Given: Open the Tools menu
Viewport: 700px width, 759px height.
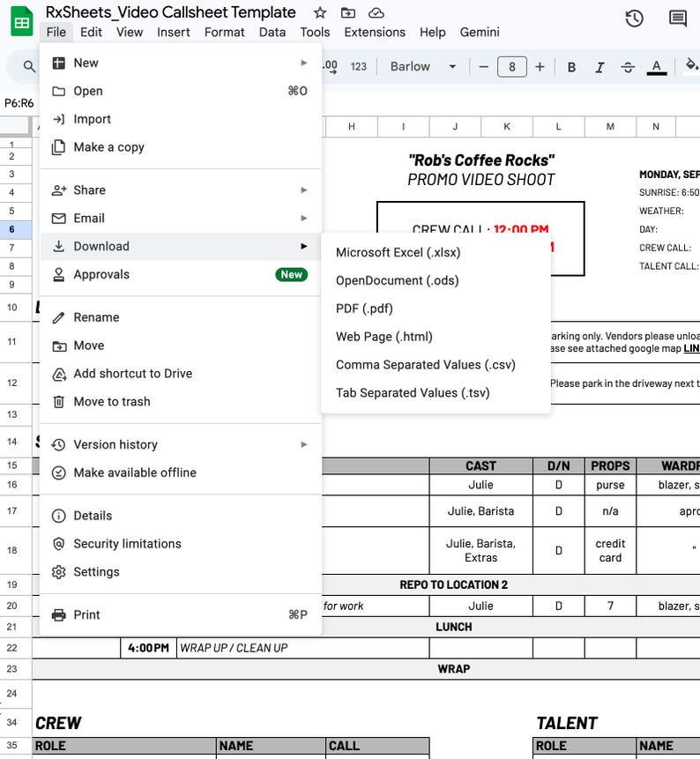Looking at the screenshot, I should pos(315,32).
